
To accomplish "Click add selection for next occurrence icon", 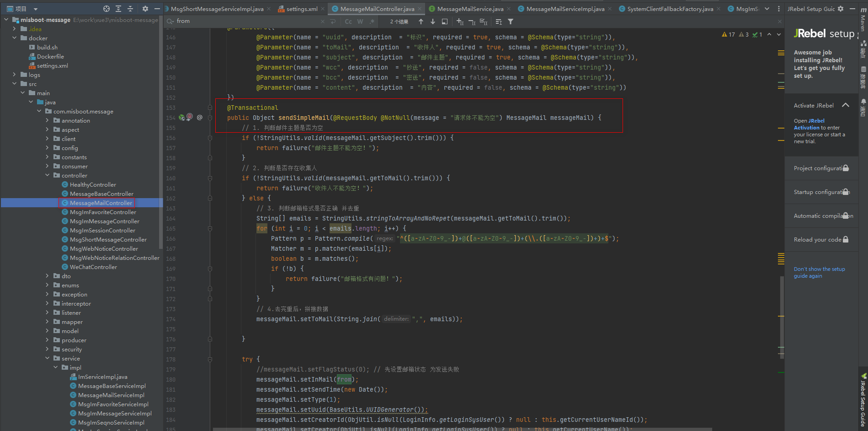I will click(x=460, y=22).
